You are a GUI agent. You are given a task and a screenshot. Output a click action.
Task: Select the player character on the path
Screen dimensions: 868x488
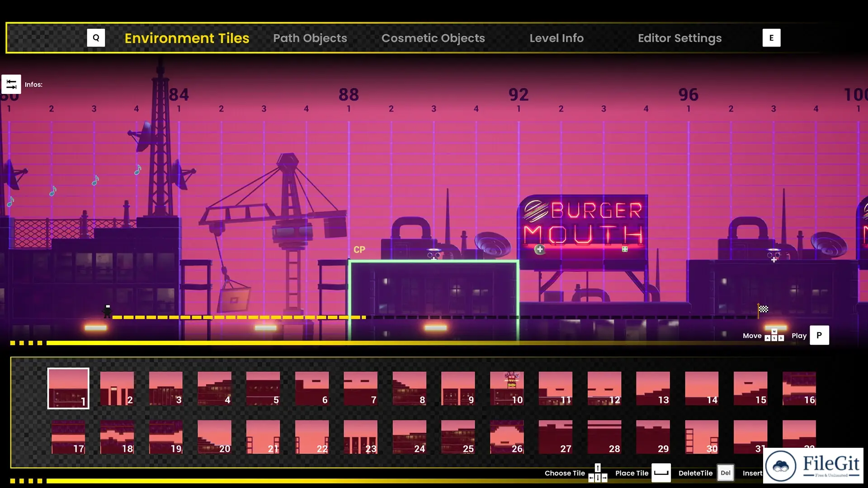coord(107,311)
